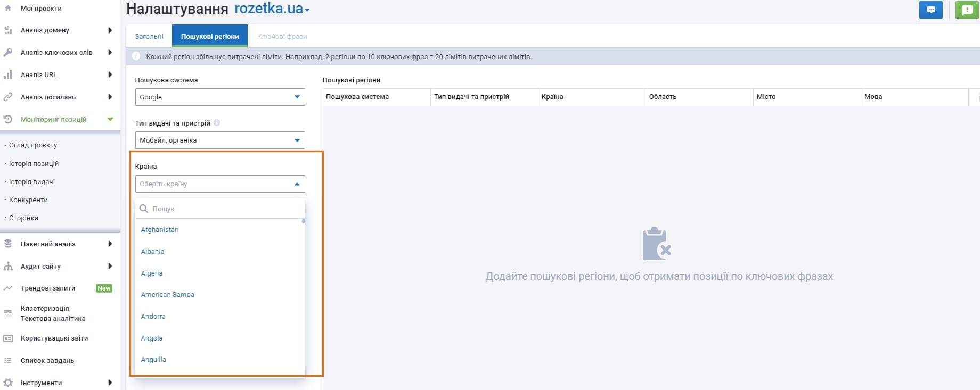Expand the Аналіз URL submenu arrow
Viewport: 980px width, 390px height.
[x=110, y=75]
